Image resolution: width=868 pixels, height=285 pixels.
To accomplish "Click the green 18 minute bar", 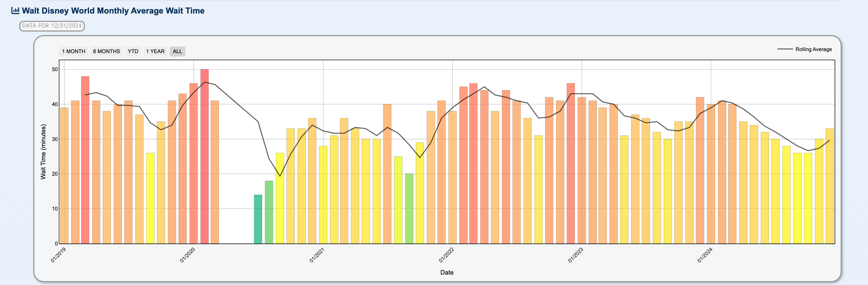I will coord(269,212).
